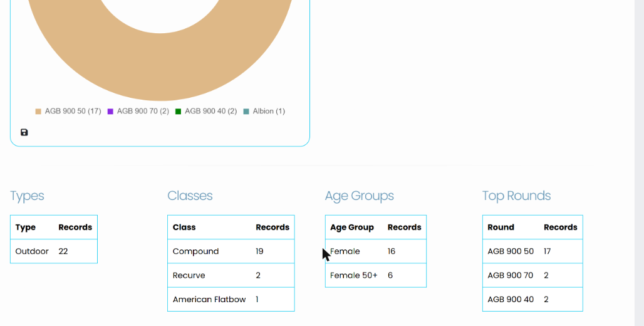Select the Female 50+ age group row
644x326 pixels.
[x=376, y=275]
